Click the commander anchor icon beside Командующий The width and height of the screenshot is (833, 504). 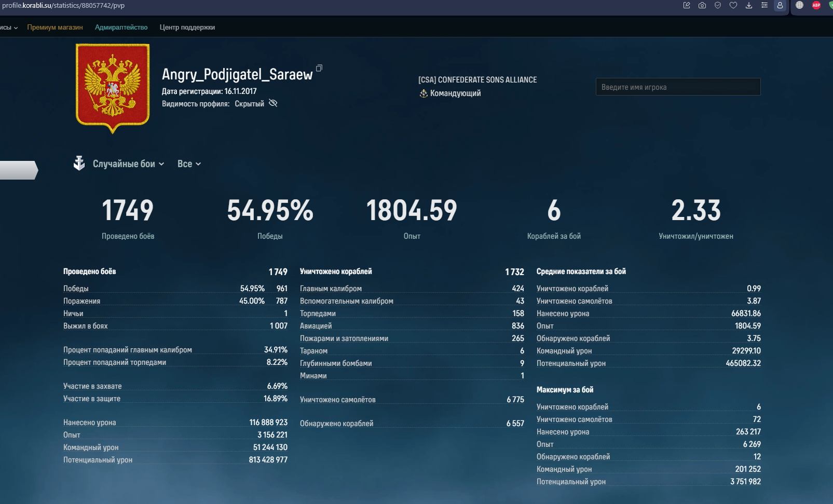click(x=424, y=93)
